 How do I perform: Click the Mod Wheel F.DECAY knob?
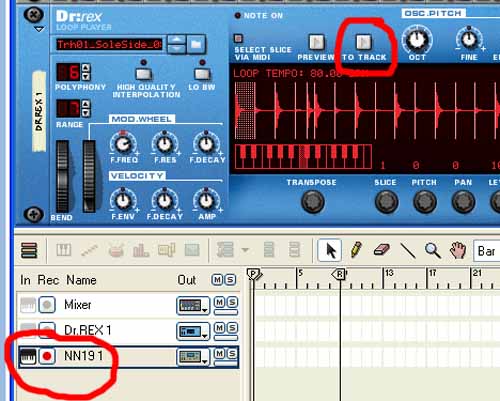206,144
